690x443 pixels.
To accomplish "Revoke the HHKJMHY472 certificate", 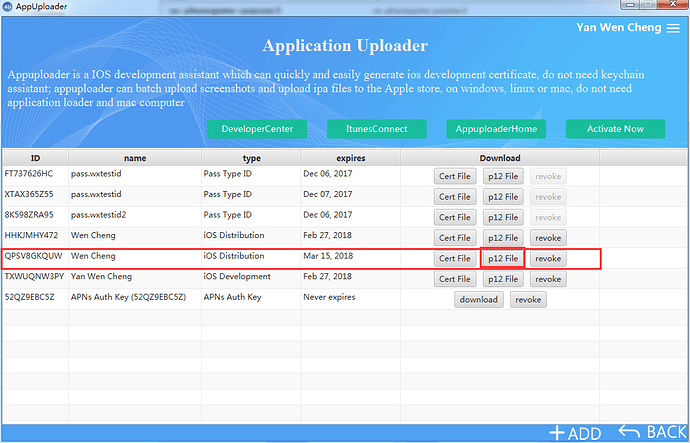I will (548, 238).
